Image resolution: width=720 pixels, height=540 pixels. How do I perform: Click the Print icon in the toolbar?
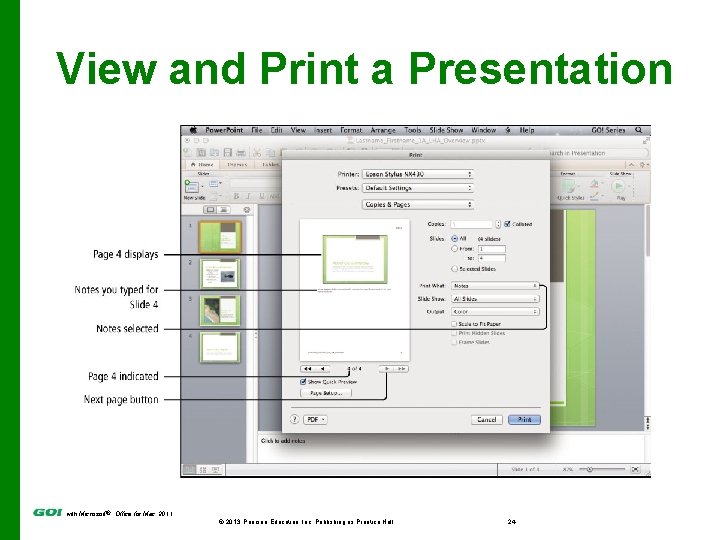pos(241,152)
